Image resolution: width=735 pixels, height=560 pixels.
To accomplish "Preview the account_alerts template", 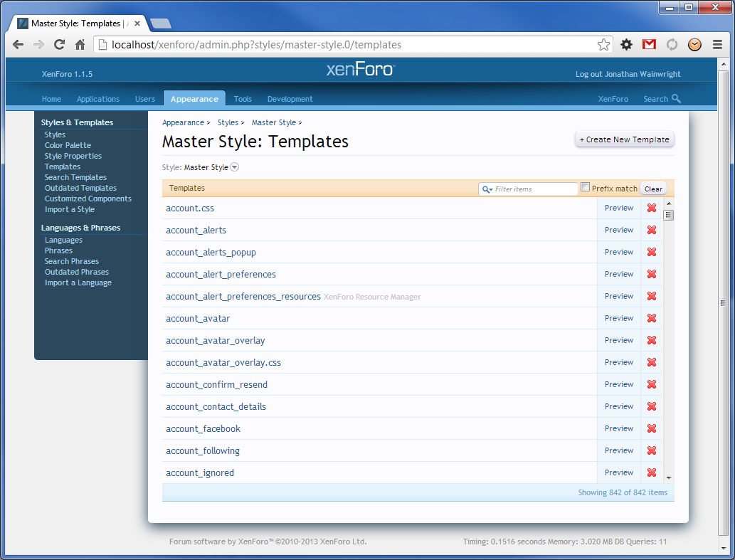I will coord(618,230).
